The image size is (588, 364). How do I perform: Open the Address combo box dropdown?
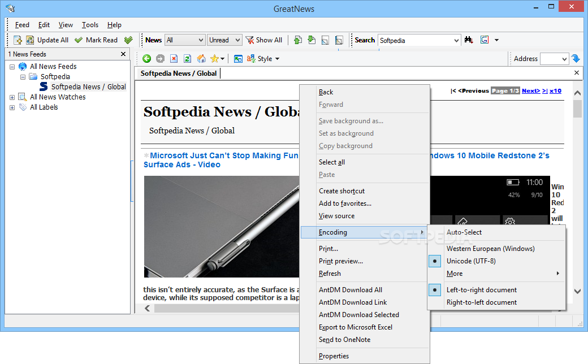pyautogui.click(x=564, y=59)
